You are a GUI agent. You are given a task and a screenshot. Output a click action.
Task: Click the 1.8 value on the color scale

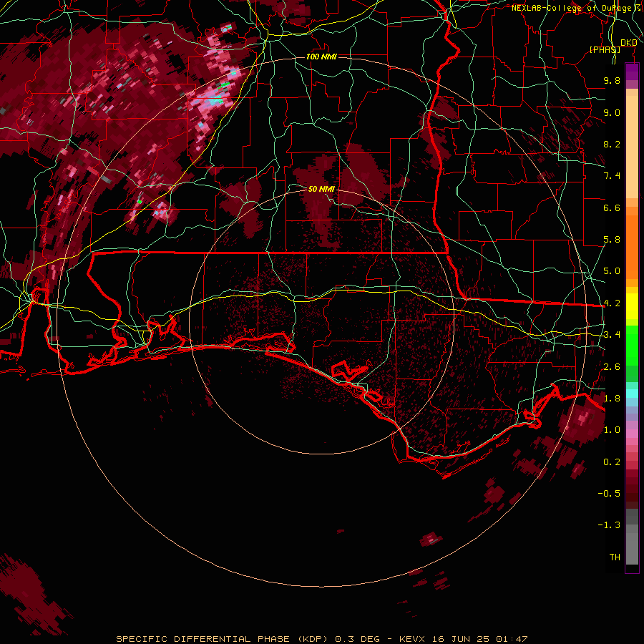click(x=612, y=399)
